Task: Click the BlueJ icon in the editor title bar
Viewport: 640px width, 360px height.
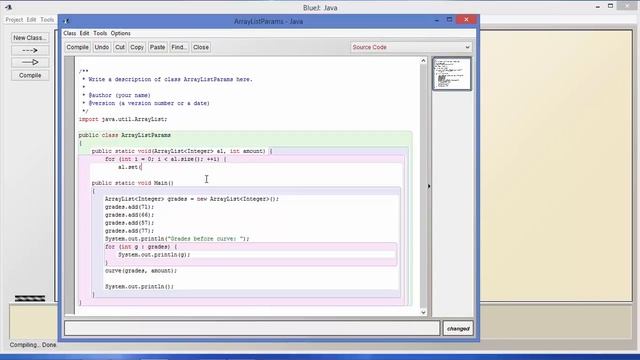Action: click(x=67, y=21)
